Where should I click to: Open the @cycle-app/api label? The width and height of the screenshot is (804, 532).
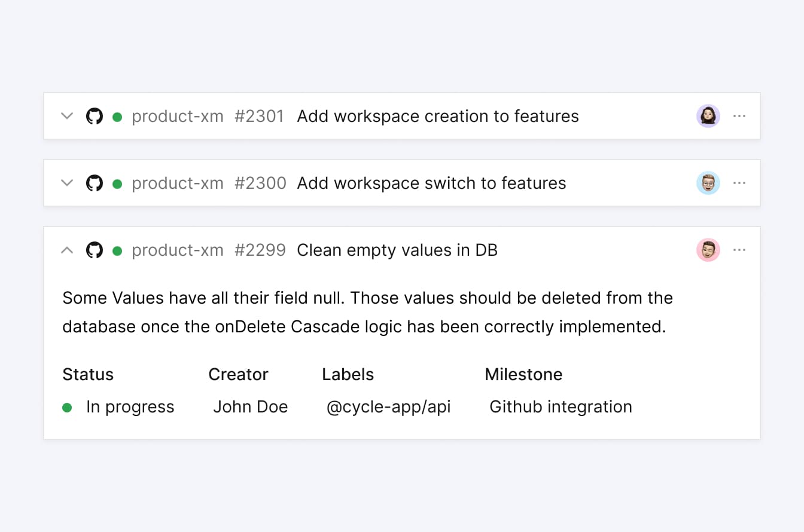point(388,407)
